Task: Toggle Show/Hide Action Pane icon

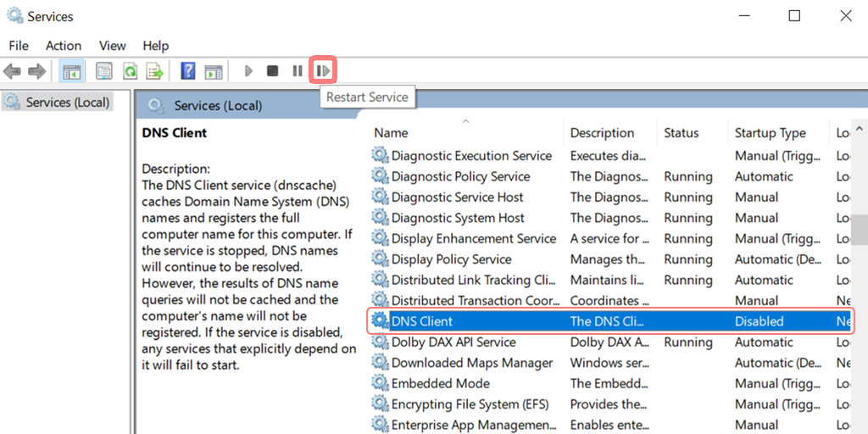Action: [213, 71]
